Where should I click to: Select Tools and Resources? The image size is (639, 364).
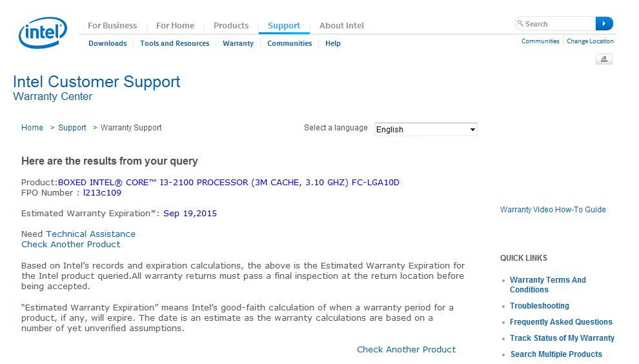(x=175, y=43)
